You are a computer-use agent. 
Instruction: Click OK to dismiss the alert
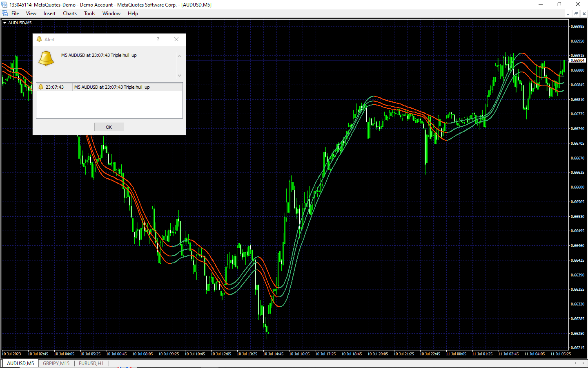click(x=109, y=127)
